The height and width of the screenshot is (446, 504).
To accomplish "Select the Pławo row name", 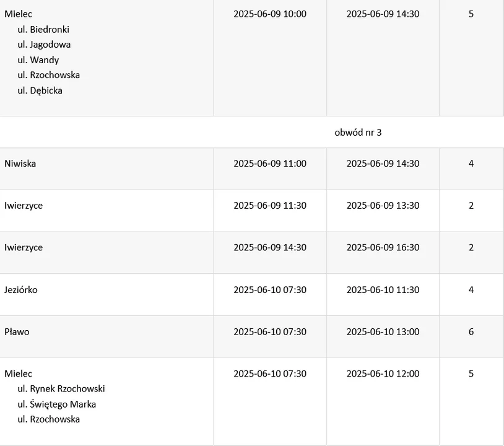I will tap(17, 332).
